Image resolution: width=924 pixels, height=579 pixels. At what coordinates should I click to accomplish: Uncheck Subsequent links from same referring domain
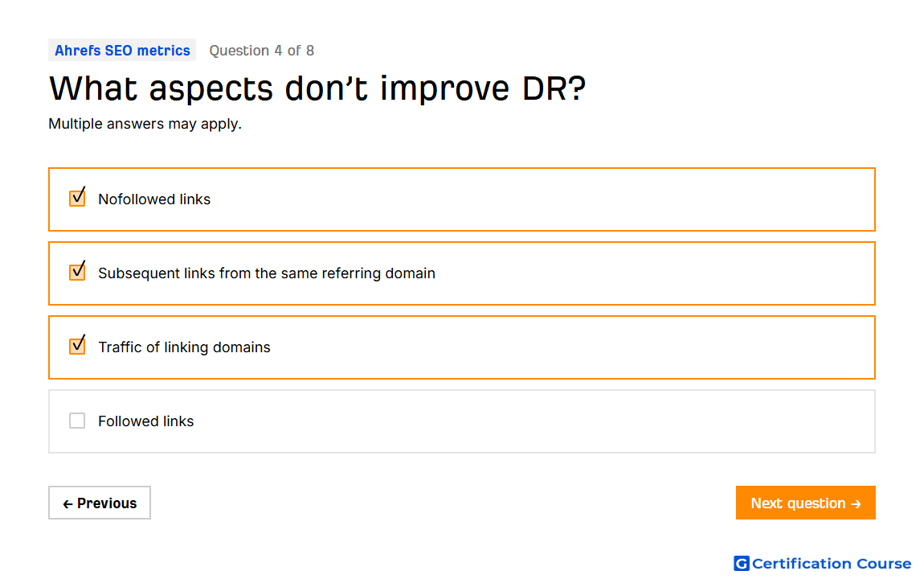tap(77, 272)
